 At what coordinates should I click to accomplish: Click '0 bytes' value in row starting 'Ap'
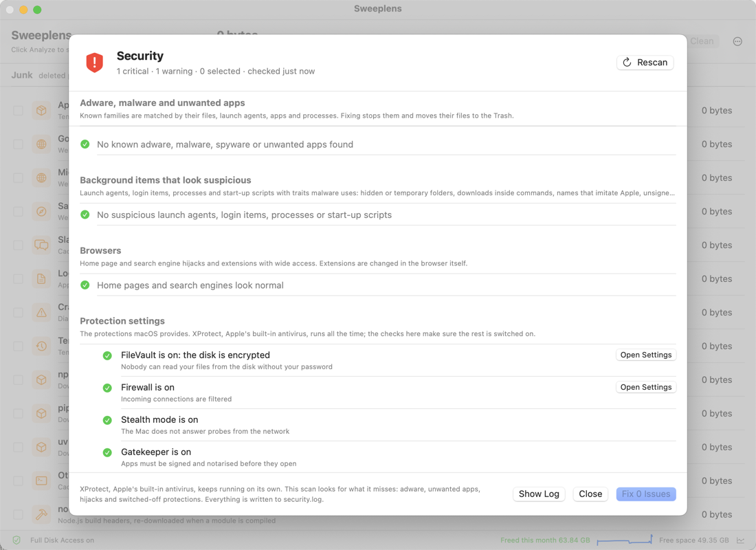tap(716, 111)
